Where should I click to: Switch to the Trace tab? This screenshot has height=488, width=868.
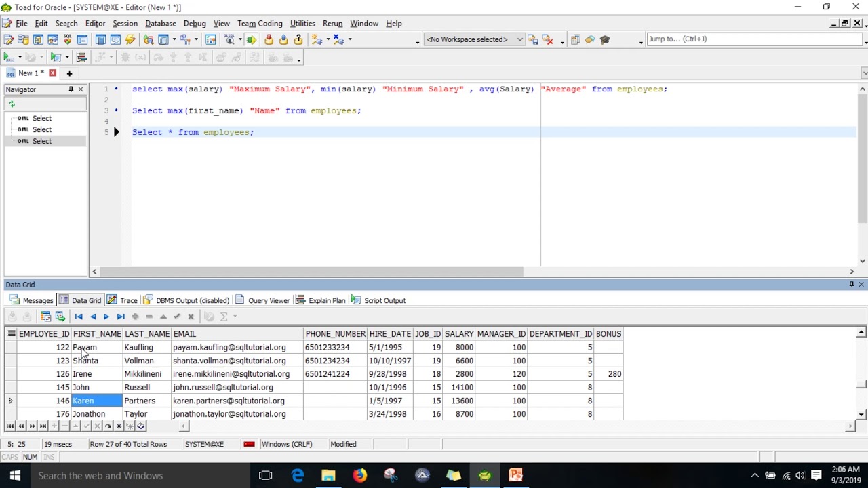coord(122,300)
